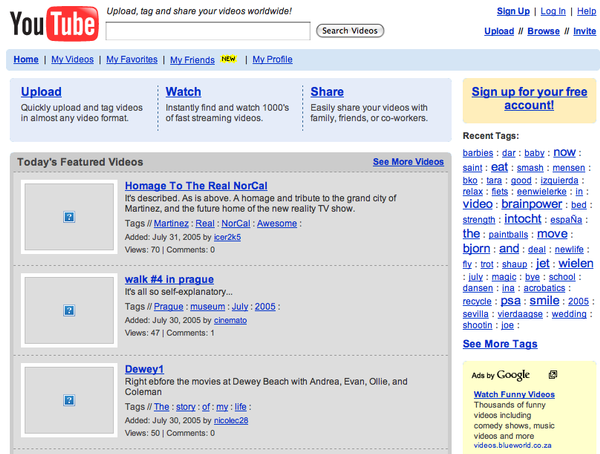Click the top-right Upload link
This screenshot has height=454, width=600.
coord(499,31)
